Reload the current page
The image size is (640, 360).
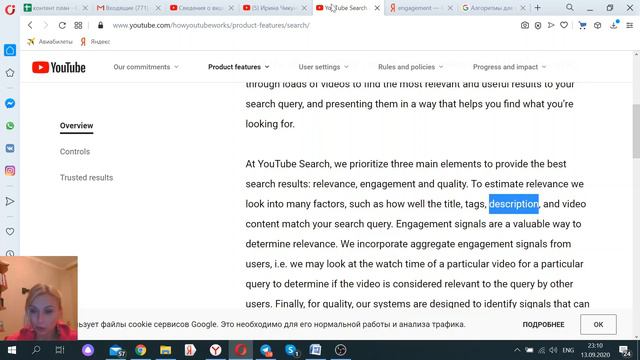[62, 25]
